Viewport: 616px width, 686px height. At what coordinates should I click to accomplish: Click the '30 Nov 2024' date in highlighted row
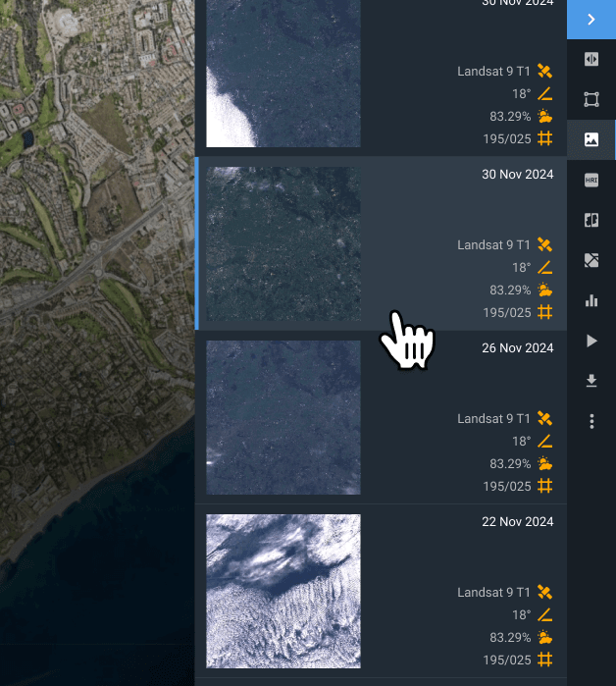[x=518, y=175]
